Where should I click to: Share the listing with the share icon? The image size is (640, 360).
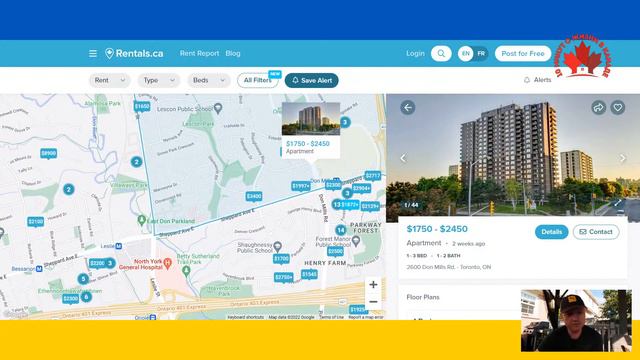[598, 107]
